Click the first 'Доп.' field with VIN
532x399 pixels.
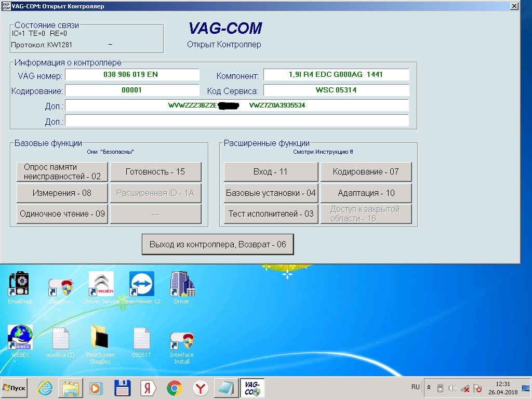[x=237, y=105]
